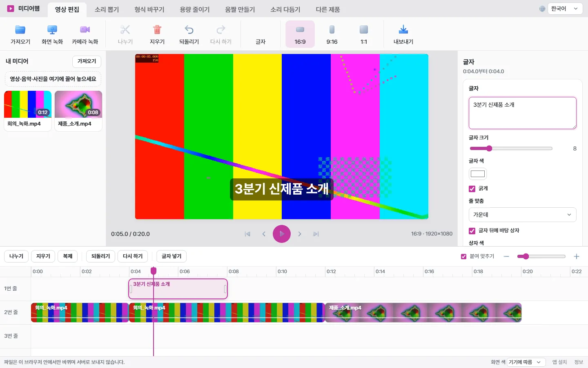Viewport: 588px width, 368px height.
Task: Select the 9:16 vertical aspect ratio
Action: (332, 34)
